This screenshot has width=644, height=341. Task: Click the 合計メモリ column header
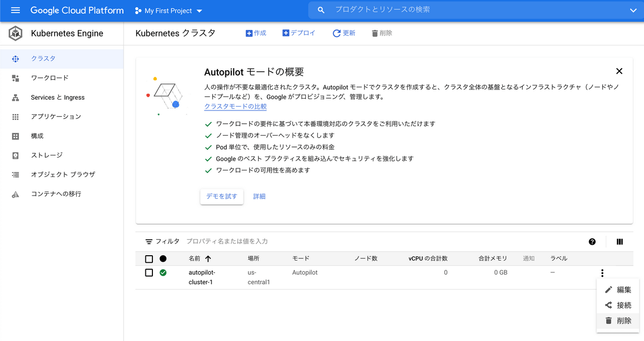(493, 258)
